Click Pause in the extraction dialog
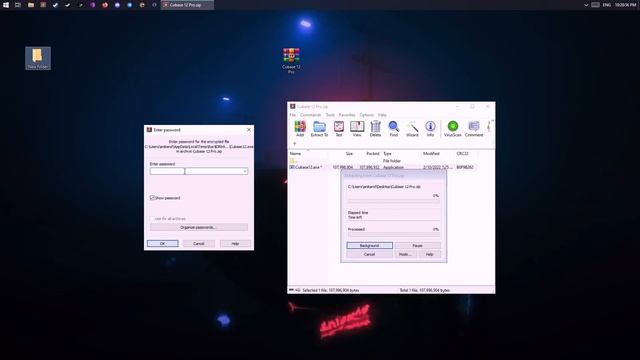 [x=418, y=245]
